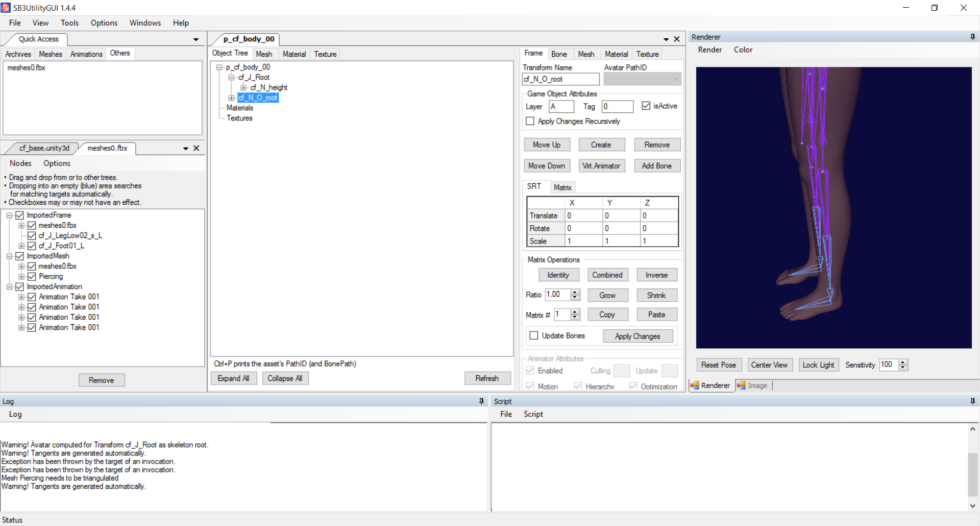
Task: Toggle the isActive checkbox
Action: (x=646, y=106)
